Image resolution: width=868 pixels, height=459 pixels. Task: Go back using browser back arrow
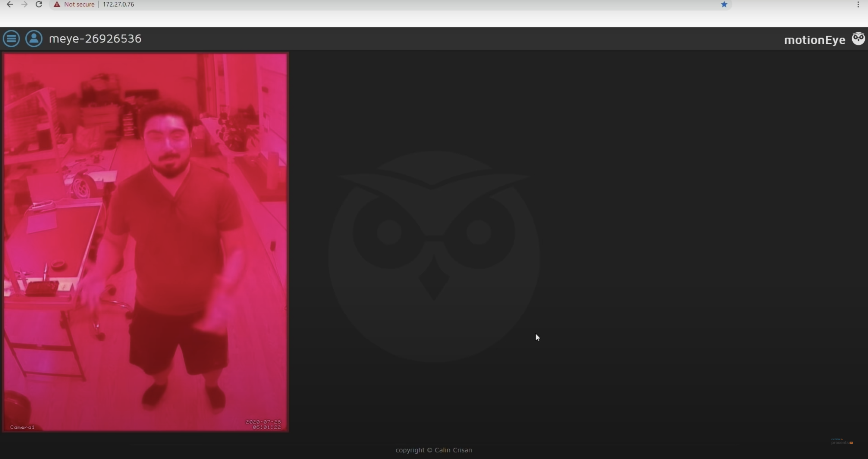pyautogui.click(x=10, y=5)
